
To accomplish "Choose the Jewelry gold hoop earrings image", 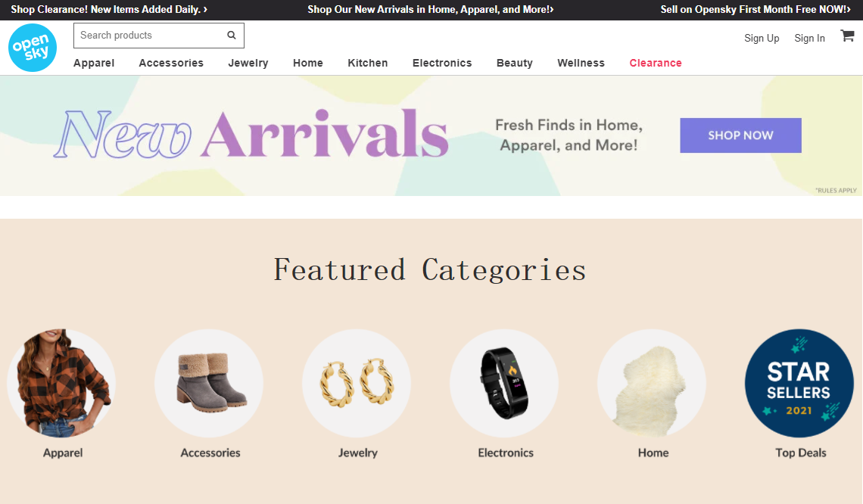I will pyautogui.click(x=357, y=383).
